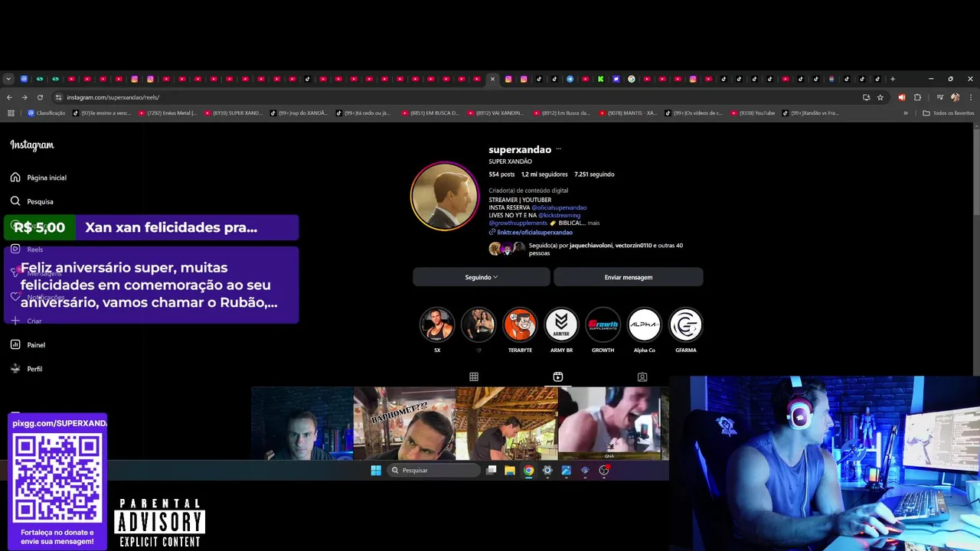Image resolution: width=980 pixels, height=551 pixels.
Task: Open the MANTIS - XA... bookmark
Action: click(x=628, y=113)
